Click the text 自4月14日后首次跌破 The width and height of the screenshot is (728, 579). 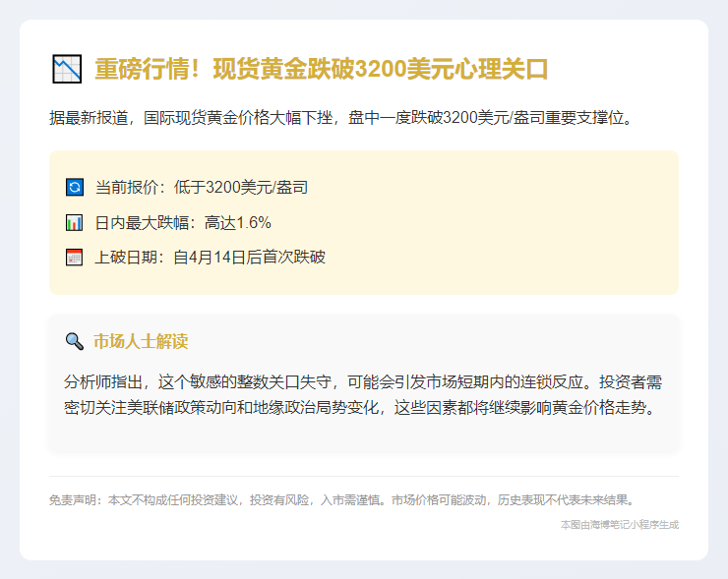(249, 258)
